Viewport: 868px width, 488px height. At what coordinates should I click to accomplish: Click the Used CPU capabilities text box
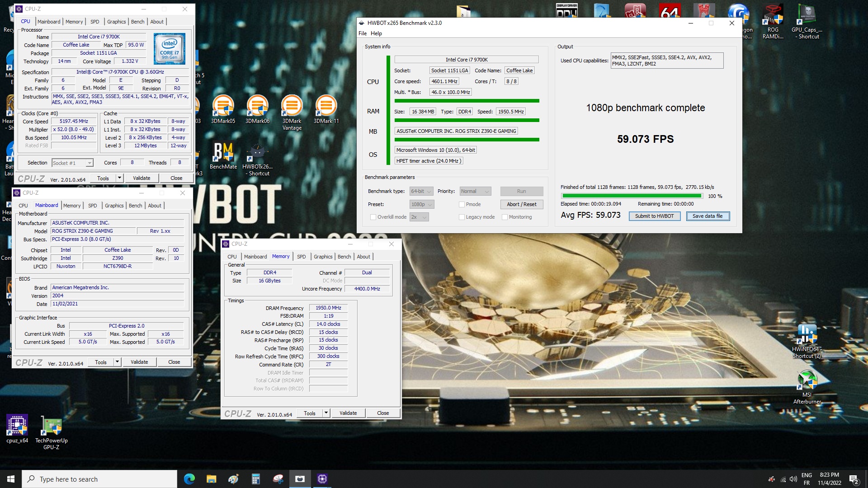[667, 61]
